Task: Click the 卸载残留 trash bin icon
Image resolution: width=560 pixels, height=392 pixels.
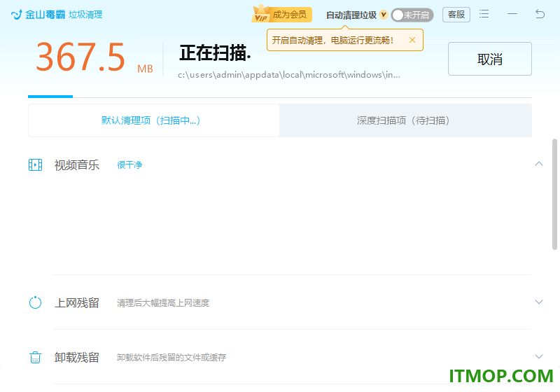Action: (x=36, y=357)
